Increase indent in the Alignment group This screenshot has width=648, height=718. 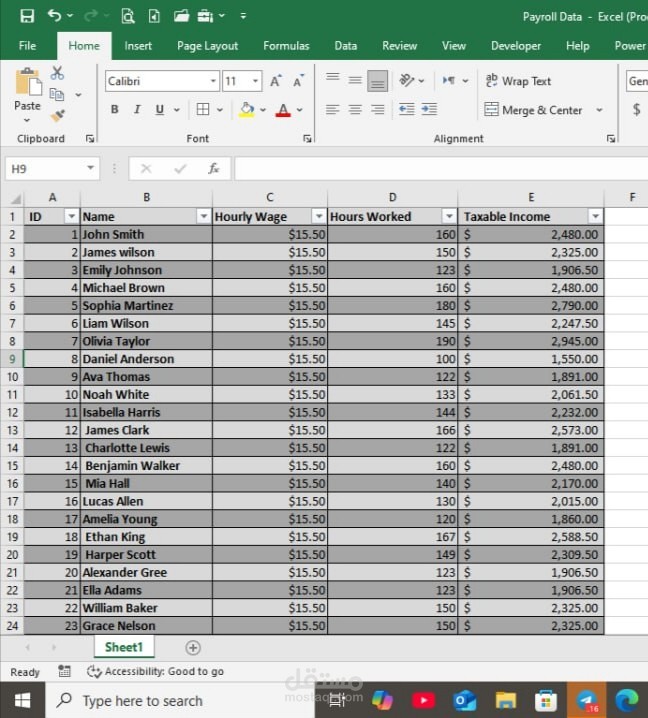pyautogui.click(x=429, y=109)
